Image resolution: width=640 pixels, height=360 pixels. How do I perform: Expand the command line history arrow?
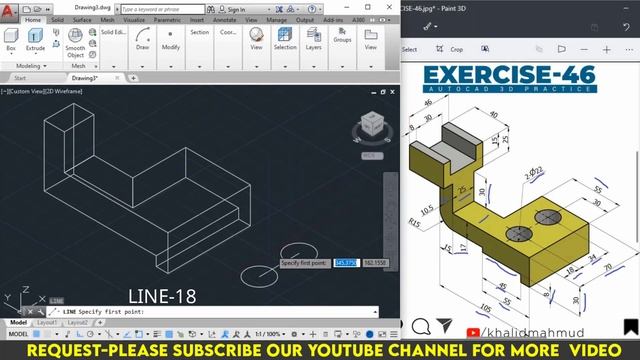[x=375, y=312]
